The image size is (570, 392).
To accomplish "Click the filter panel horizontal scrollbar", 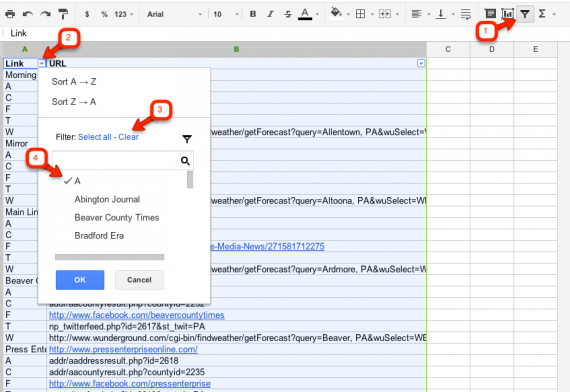I will click(109, 257).
